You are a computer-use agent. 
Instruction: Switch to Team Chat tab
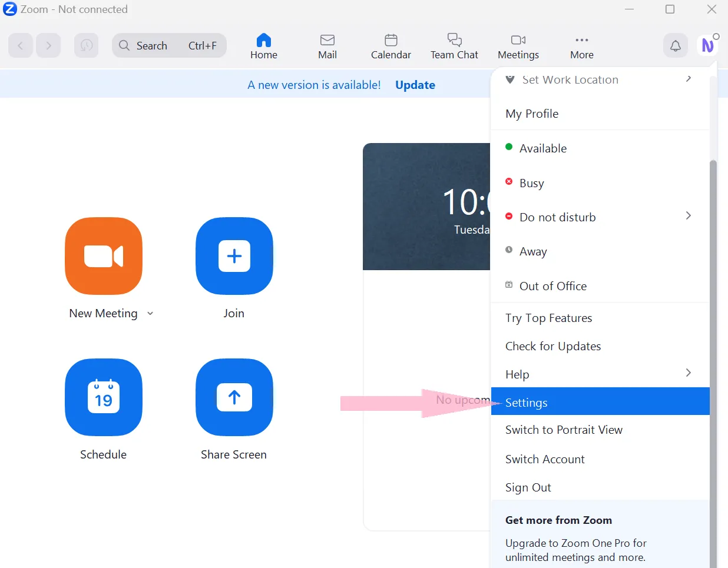pyautogui.click(x=454, y=46)
